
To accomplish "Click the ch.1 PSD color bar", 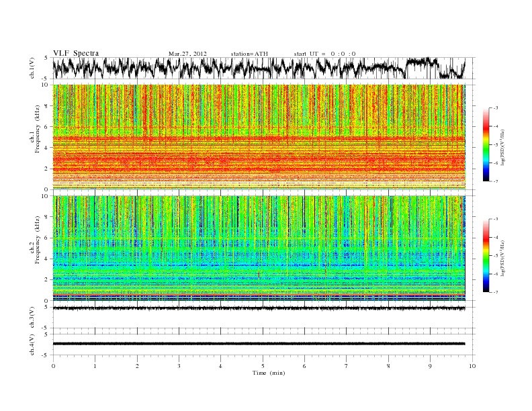I will click(x=486, y=144).
